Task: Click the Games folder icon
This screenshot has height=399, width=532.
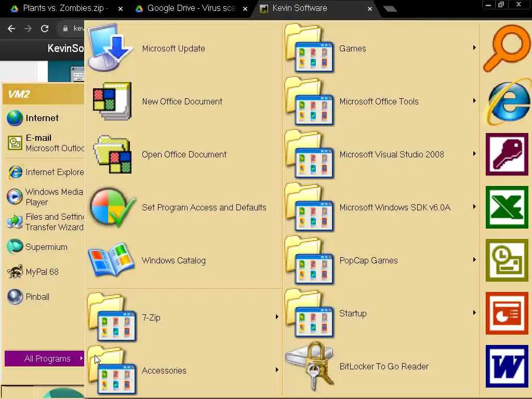Action: [x=310, y=48]
